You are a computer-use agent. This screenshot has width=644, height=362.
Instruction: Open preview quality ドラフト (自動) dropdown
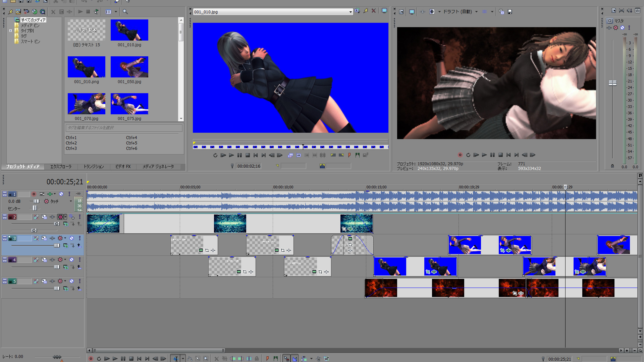[x=476, y=12]
